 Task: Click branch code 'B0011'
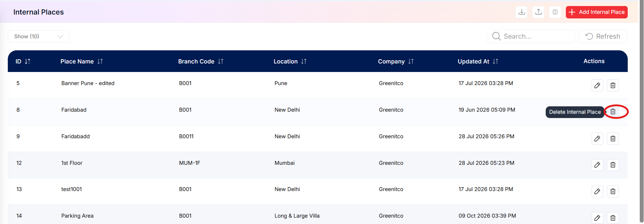pos(186,136)
